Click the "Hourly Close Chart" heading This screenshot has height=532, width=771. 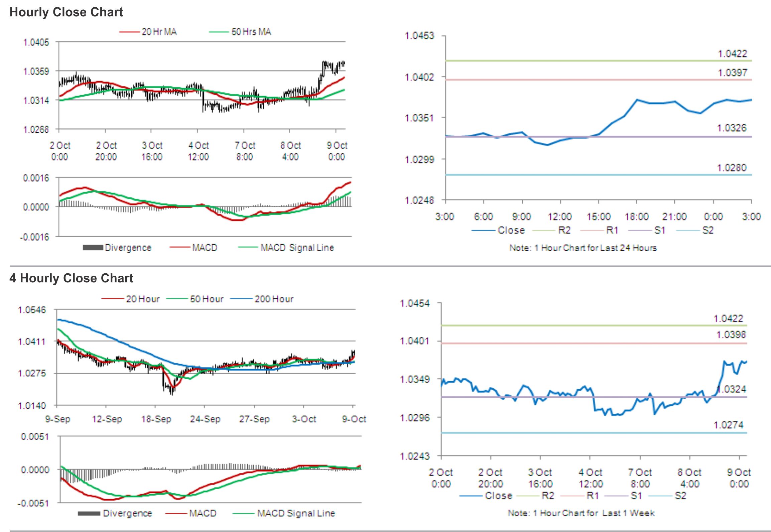66,12
